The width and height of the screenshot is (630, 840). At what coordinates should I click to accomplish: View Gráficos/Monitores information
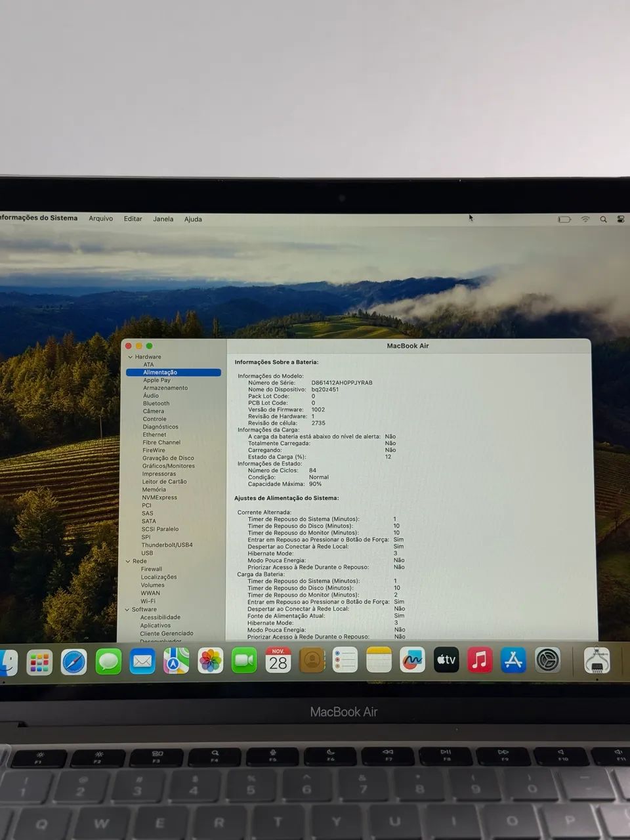pyautogui.click(x=167, y=466)
